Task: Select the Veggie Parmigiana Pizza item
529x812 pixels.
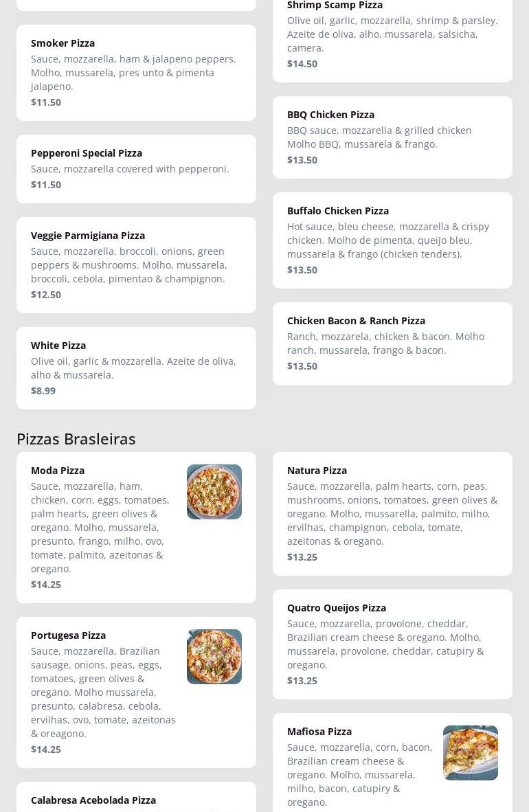Action: coord(136,264)
